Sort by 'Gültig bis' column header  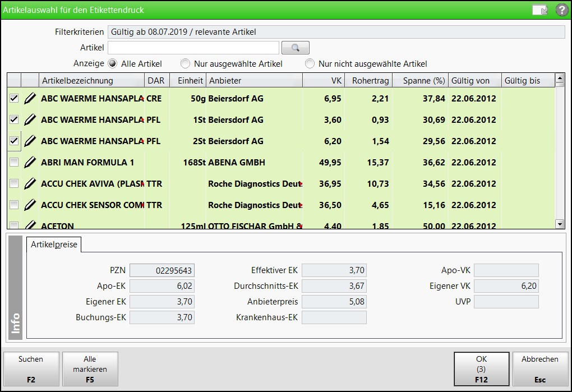click(528, 81)
